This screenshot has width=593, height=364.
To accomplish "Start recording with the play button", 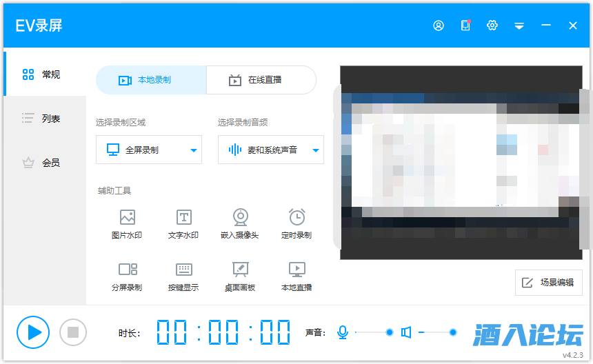I will pos(33,332).
